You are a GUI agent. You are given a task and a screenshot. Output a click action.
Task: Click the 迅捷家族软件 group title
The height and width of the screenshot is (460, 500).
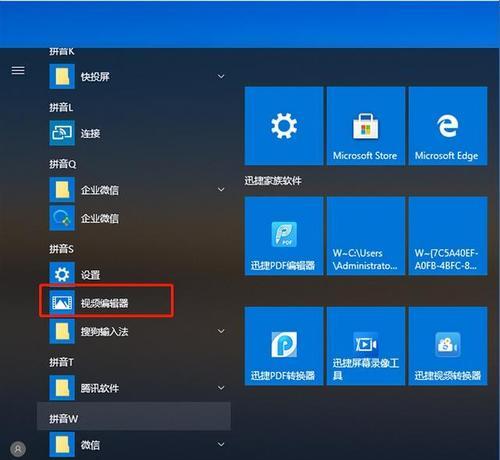tap(273, 181)
